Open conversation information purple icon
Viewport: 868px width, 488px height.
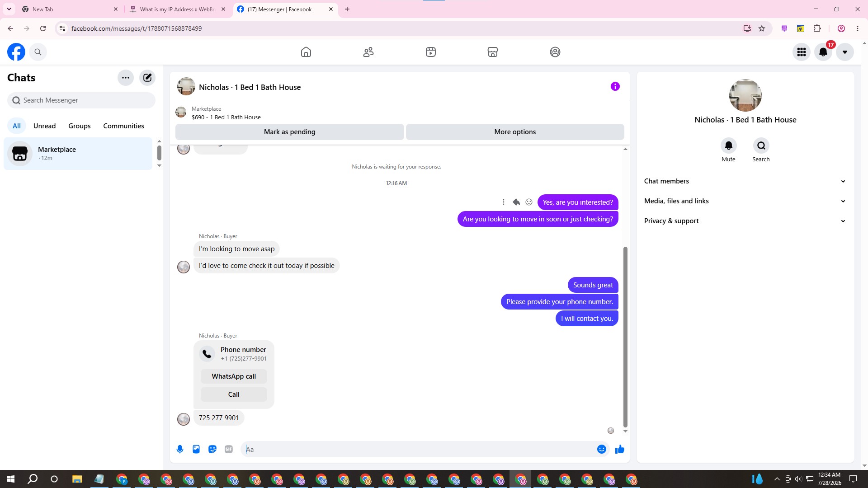click(x=615, y=86)
